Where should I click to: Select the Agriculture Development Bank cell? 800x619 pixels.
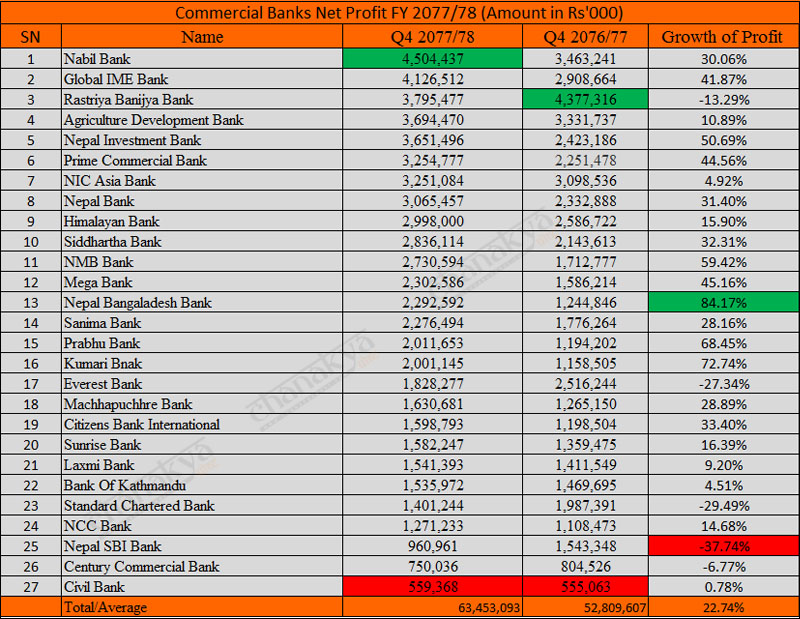click(x=153, y=120)
